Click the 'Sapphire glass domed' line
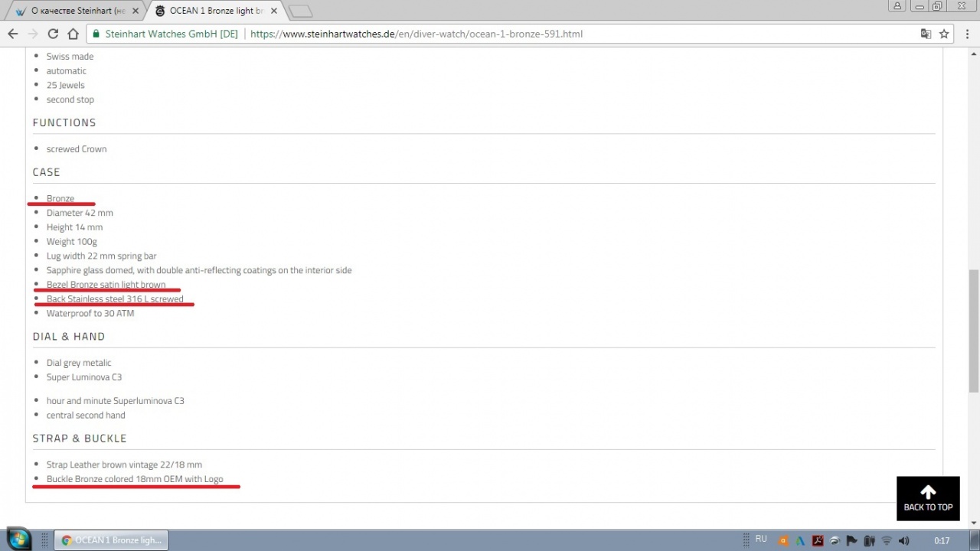980x551 pixels. (199, 270)
